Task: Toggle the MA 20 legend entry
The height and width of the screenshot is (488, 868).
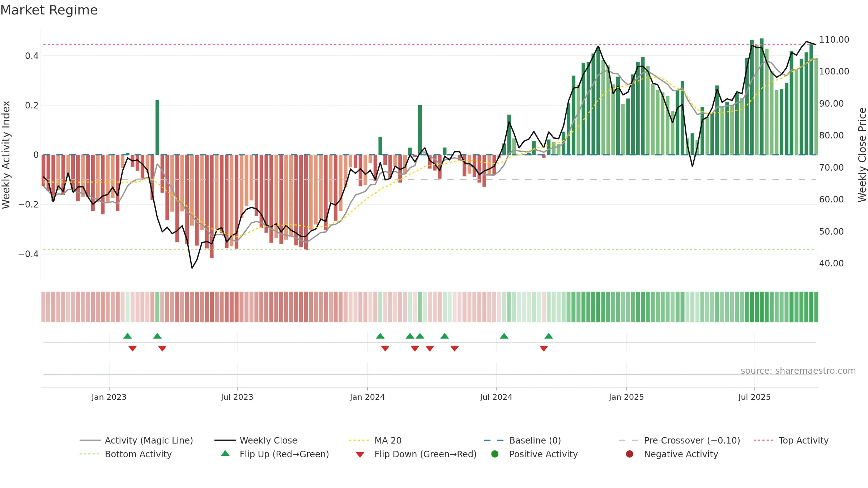Action: (375, 440)
